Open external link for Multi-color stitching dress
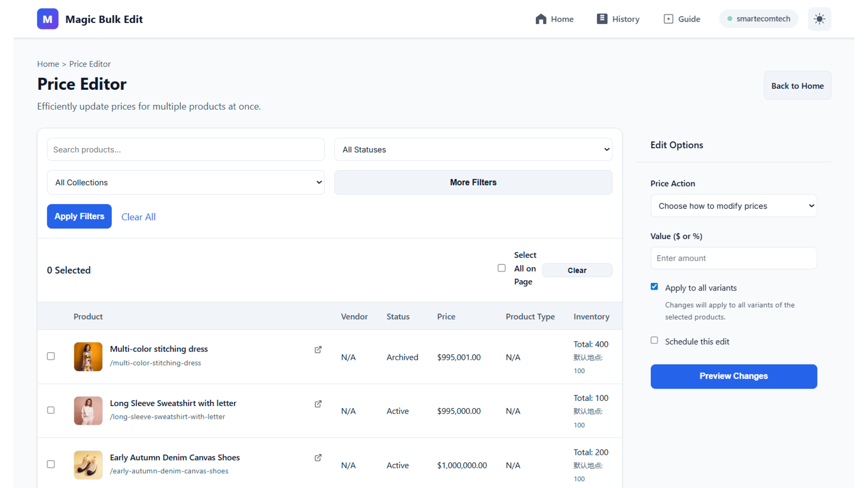 tap(318, 350)
